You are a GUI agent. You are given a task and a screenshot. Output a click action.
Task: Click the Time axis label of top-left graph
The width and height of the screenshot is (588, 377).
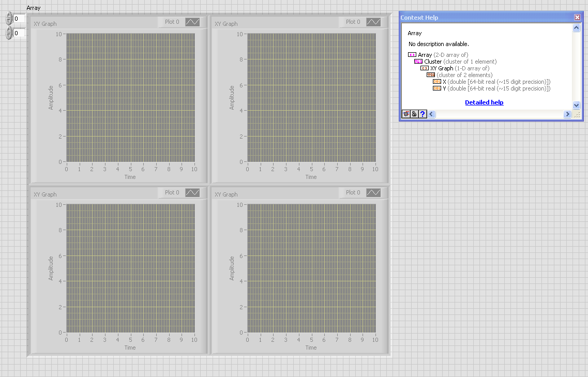[x=130, y=177]
